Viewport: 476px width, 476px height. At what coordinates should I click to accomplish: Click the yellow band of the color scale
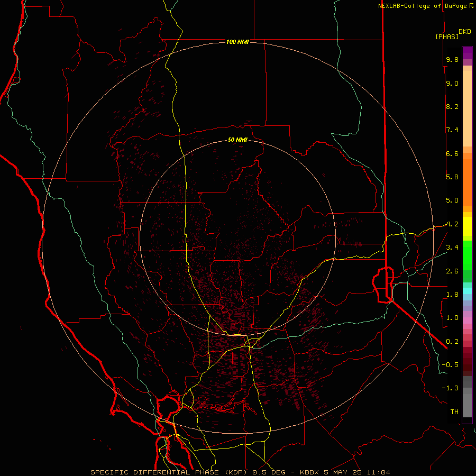click(467, 226)
